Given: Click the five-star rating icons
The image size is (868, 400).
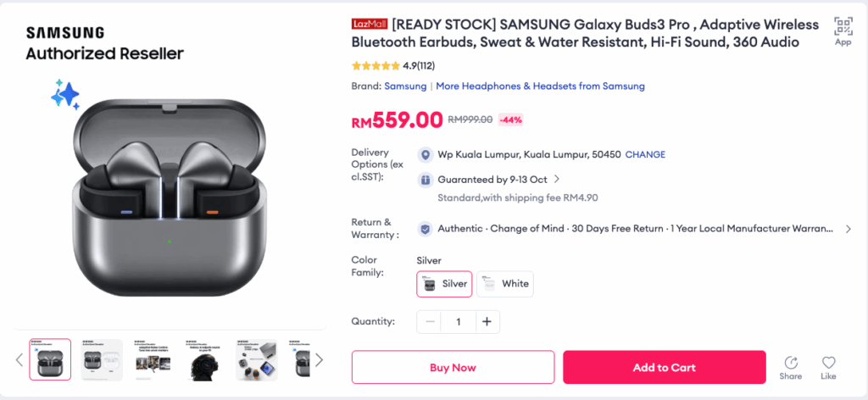Looking at the screenshot, I should coord(375,65).
